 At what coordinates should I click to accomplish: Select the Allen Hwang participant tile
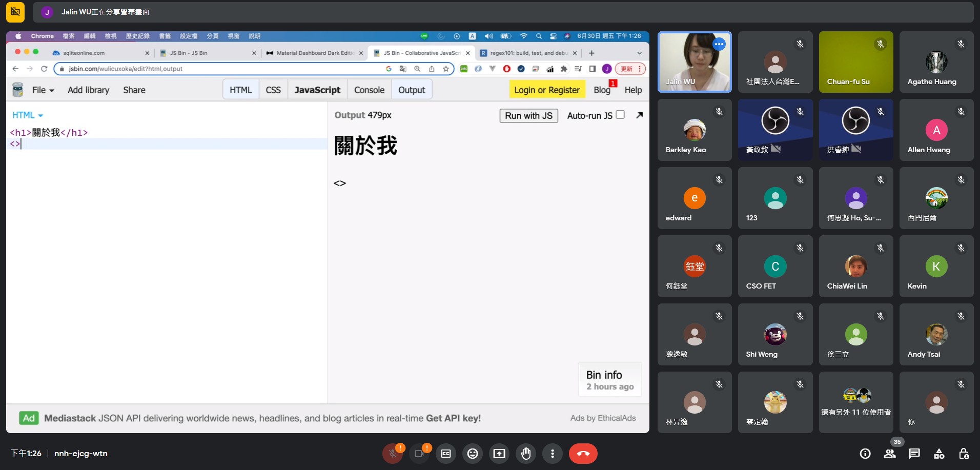(936, 130)
